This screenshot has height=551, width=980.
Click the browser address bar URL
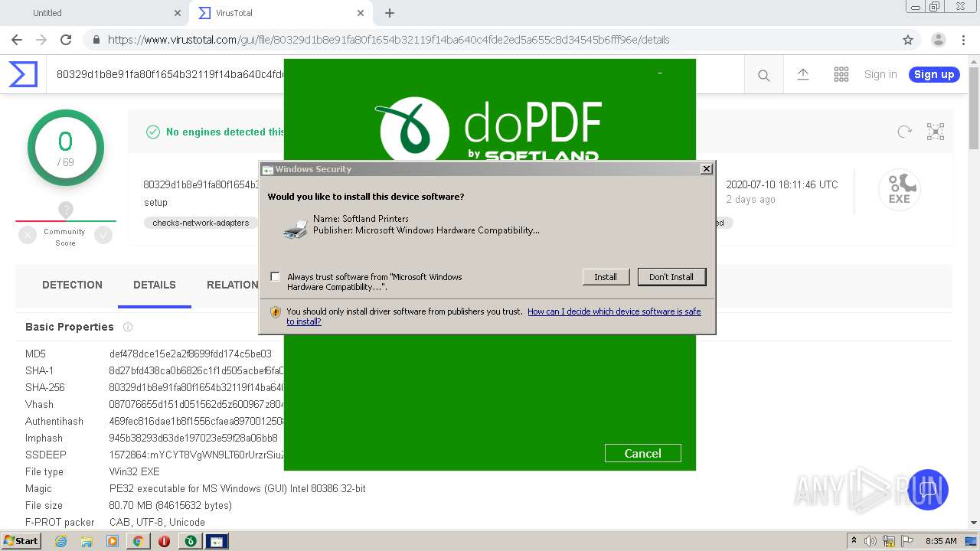click(x=388, y=40)
